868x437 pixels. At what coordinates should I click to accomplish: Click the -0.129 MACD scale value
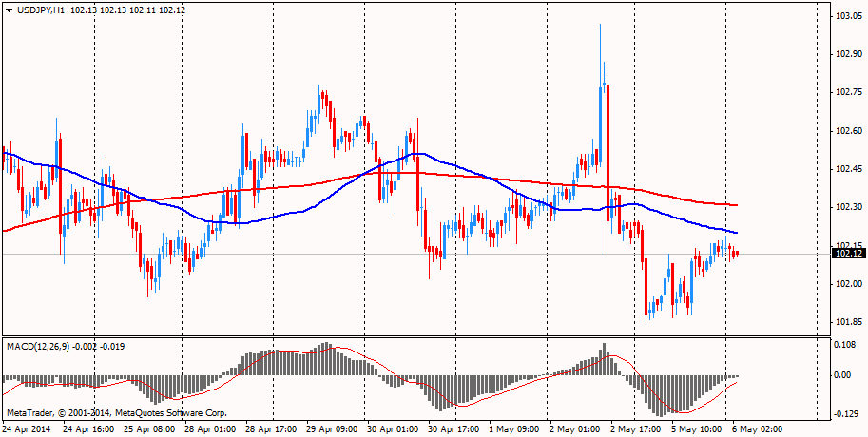click(846, 415)
